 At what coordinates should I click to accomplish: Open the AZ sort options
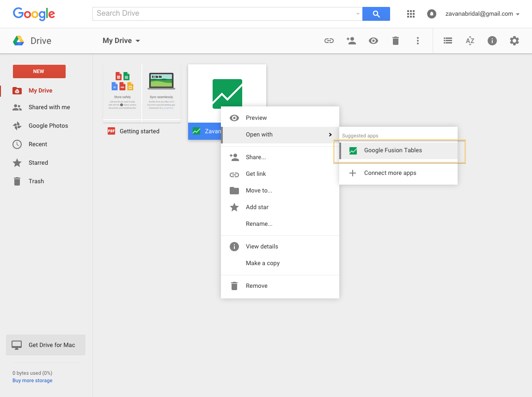[x=470, y=41]
